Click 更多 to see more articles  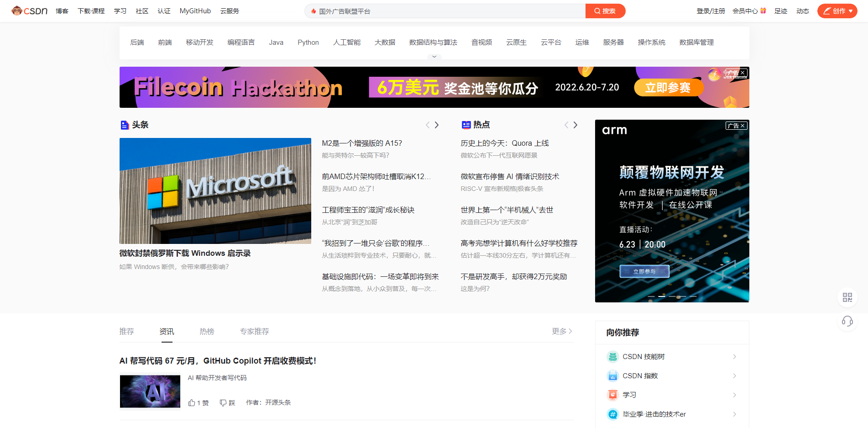562,331
